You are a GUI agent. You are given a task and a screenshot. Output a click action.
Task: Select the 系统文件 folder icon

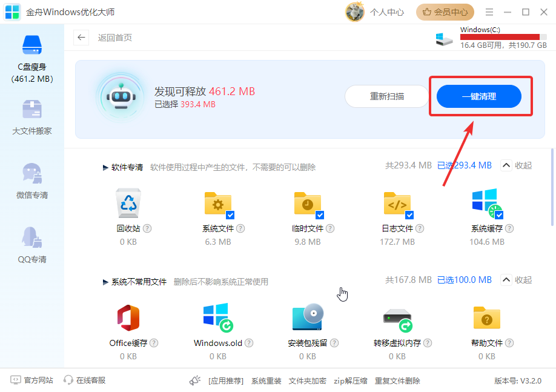coord(217,204)
